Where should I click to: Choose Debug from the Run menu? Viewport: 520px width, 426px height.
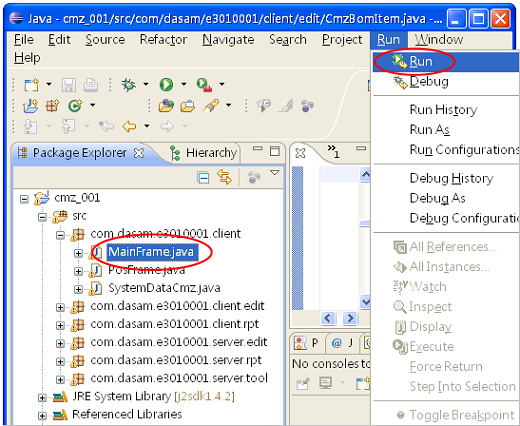click(x=446, y=82)
